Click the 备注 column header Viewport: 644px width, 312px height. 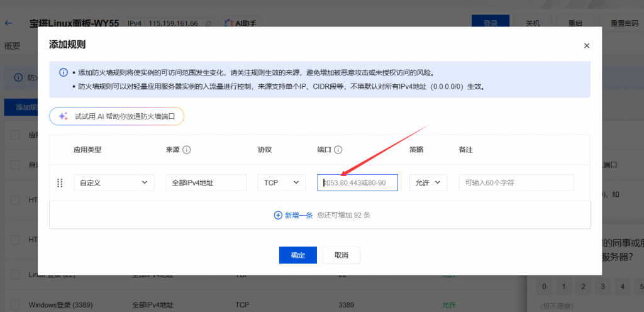tap(466, 150)
